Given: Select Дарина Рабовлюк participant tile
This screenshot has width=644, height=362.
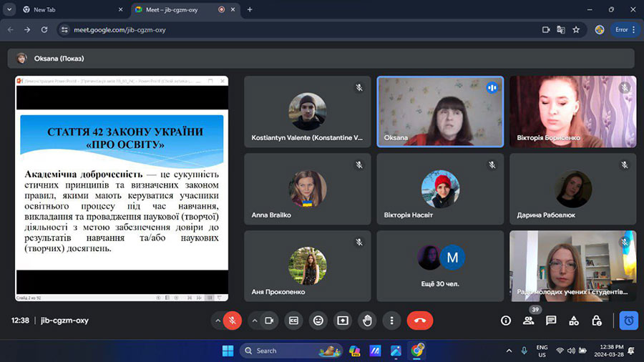Looking at the screenshot, I should [573, 189].
